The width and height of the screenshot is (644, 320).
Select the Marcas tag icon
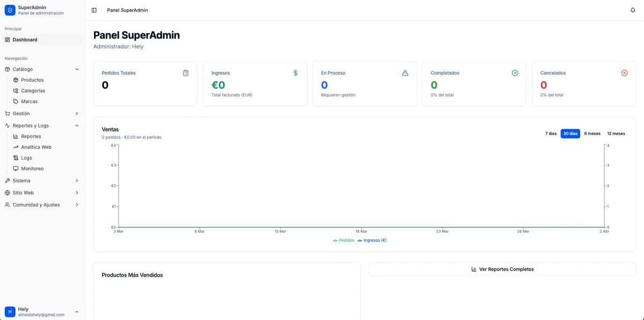point(15,101)
